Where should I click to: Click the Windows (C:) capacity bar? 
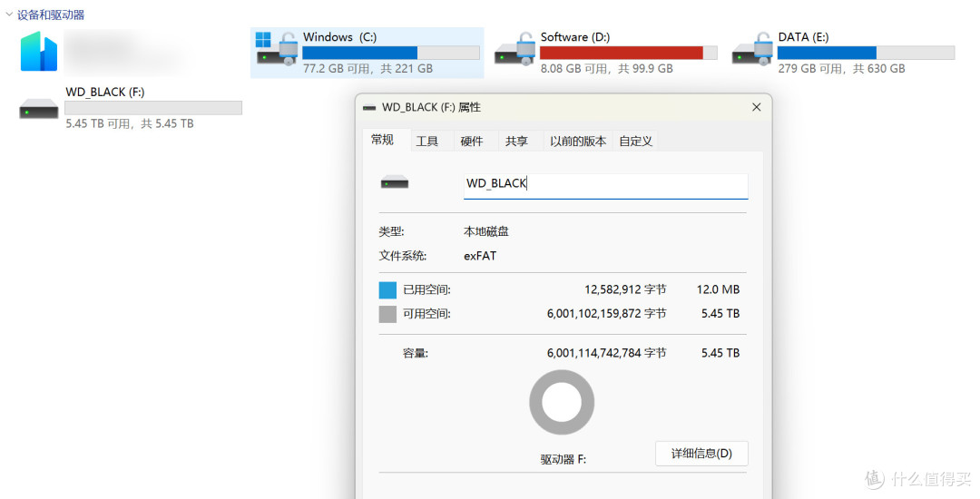[391, 53]
